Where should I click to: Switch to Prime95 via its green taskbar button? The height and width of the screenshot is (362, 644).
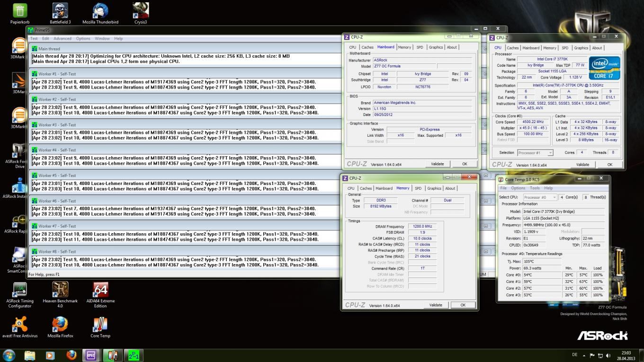tap(133, 355)
